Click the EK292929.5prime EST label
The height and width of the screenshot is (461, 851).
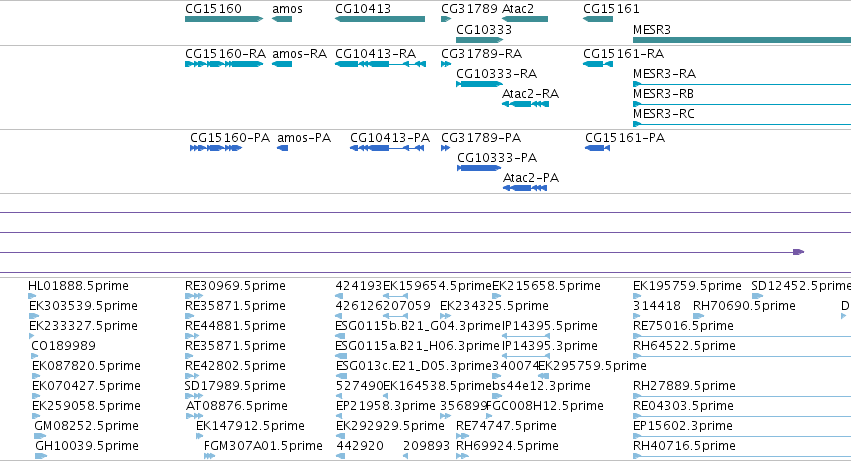(x=390, y=427)
